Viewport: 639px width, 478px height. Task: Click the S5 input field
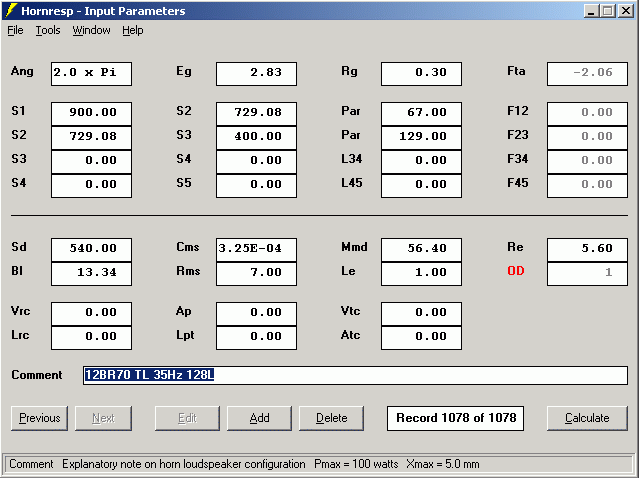click(x=256, y=186)
